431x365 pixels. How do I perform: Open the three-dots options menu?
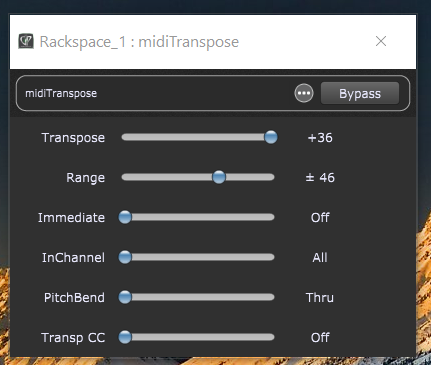click(x=304, y=93)
